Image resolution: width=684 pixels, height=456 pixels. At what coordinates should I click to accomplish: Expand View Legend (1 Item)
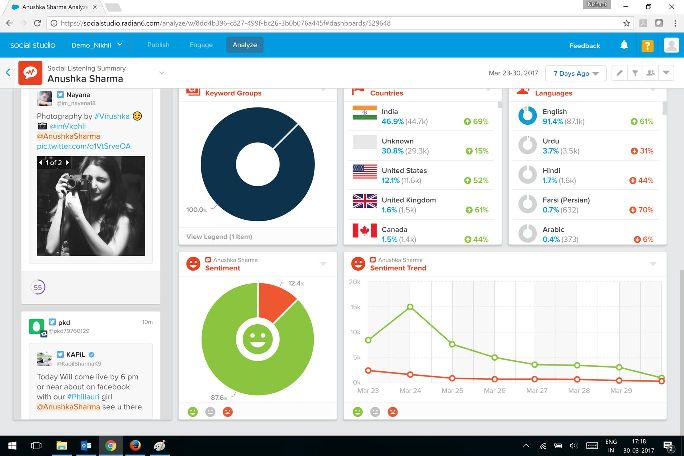pyautogui.click(x=219, y=237)
